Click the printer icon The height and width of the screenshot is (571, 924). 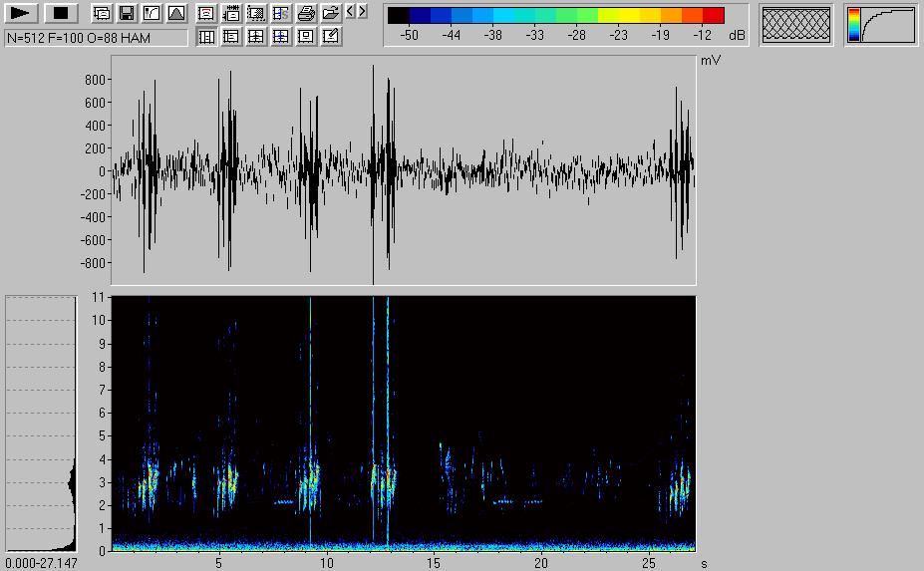point(307,14)
